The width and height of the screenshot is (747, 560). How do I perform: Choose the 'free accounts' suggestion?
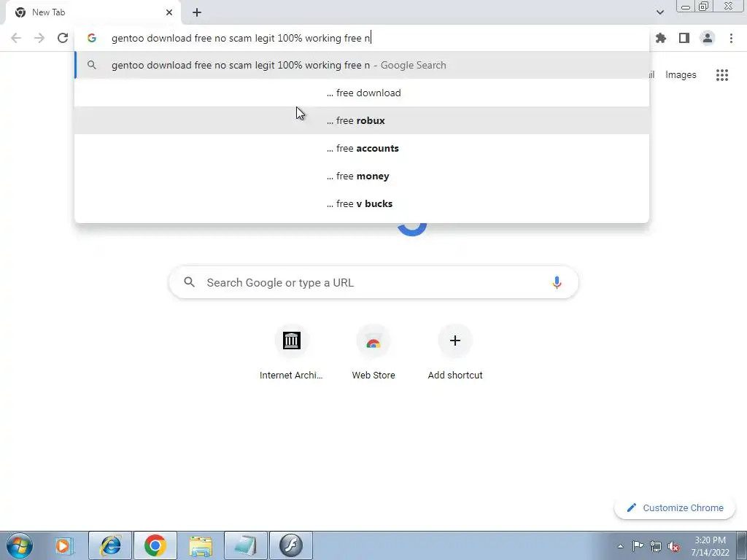click(x=362, y=148)
